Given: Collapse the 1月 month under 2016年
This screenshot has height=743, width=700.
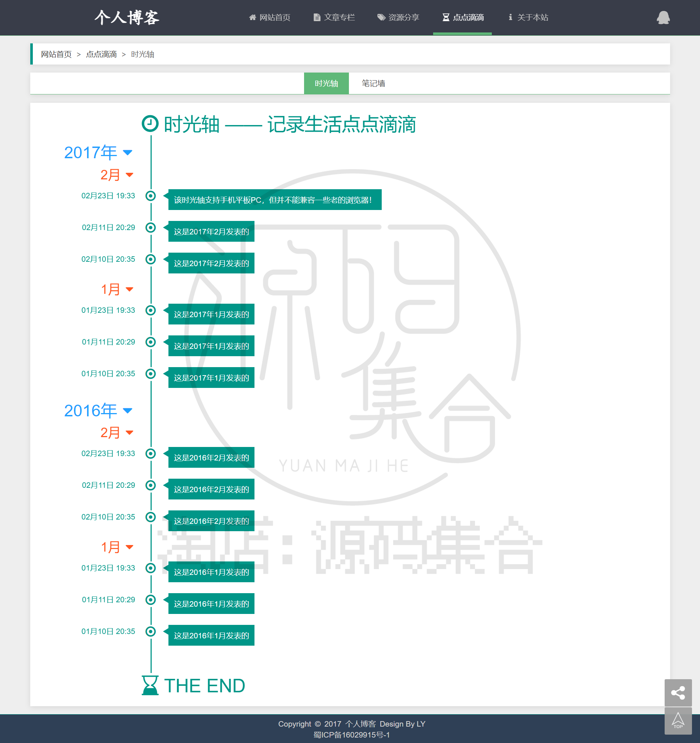Looking at the screenshot, I should [117, 547].
